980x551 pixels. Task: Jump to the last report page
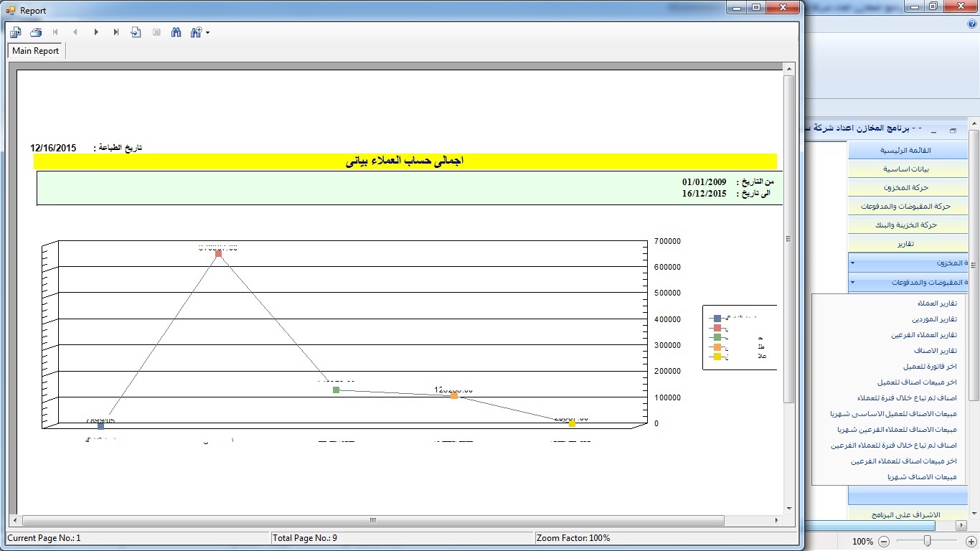tap(116, 32)
